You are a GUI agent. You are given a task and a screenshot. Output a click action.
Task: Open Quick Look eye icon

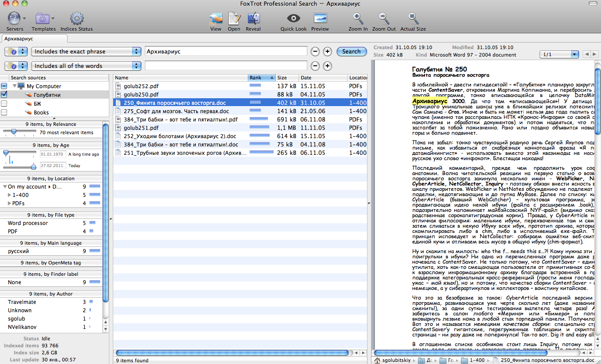pyautogui.click(x=294, y=19)
